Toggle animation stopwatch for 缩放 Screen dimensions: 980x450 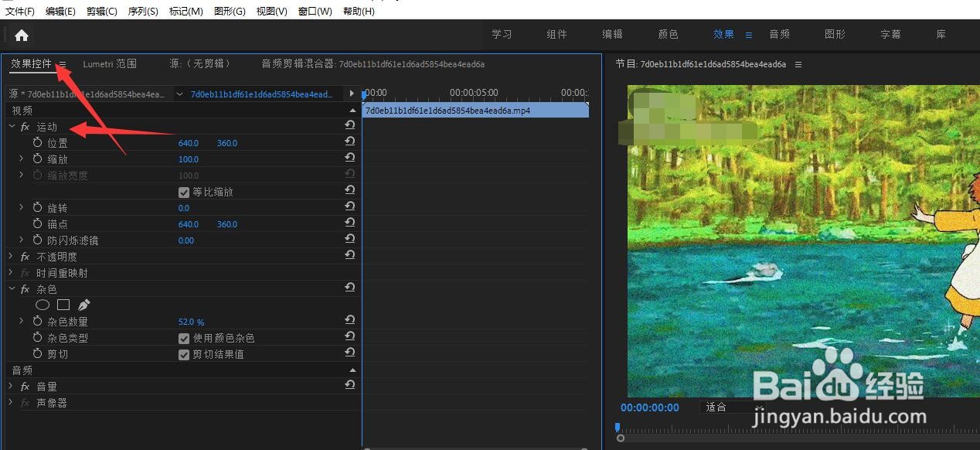pyautogui.click(x=37, y=159)
